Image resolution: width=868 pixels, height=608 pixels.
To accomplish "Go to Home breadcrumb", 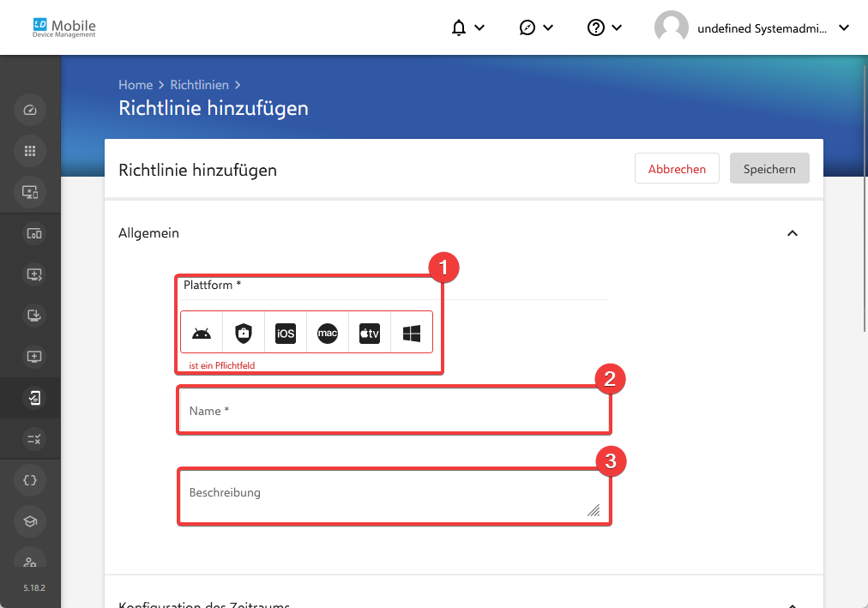I will coord(136,85).
